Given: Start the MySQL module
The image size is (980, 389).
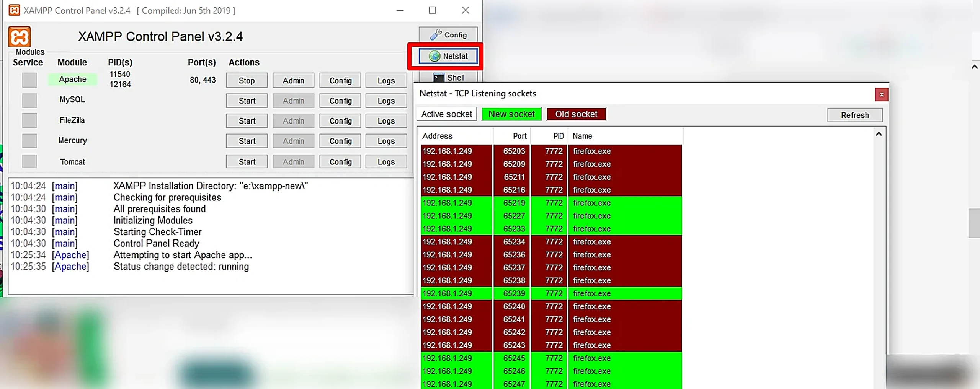Looking at the screenshot, I should 247,101.
